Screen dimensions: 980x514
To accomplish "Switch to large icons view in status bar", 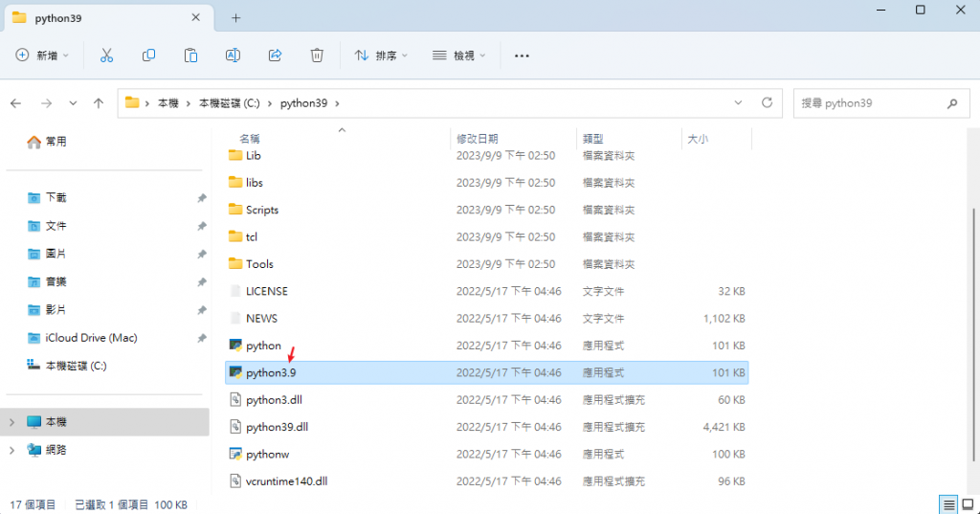I will (x=969, y=504).
